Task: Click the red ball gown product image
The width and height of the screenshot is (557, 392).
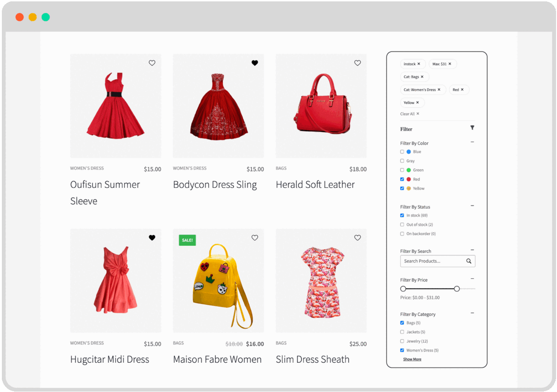Action: 219,106
